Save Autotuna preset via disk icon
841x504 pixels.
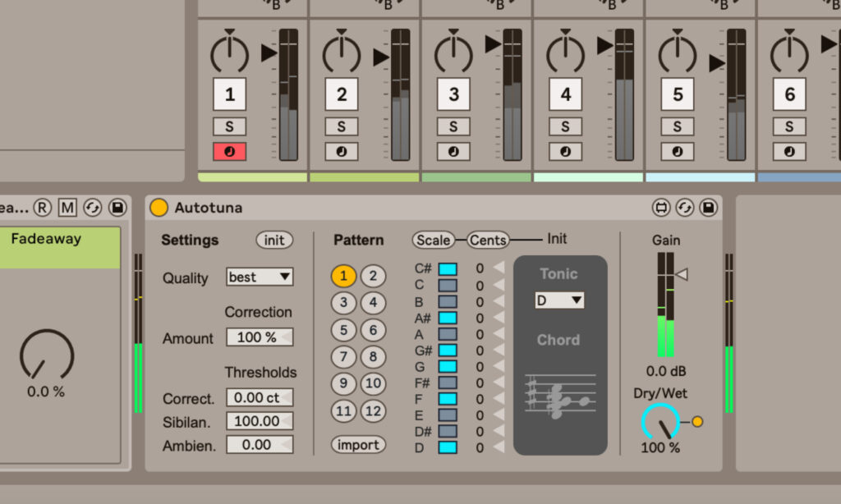coord(708,208)
